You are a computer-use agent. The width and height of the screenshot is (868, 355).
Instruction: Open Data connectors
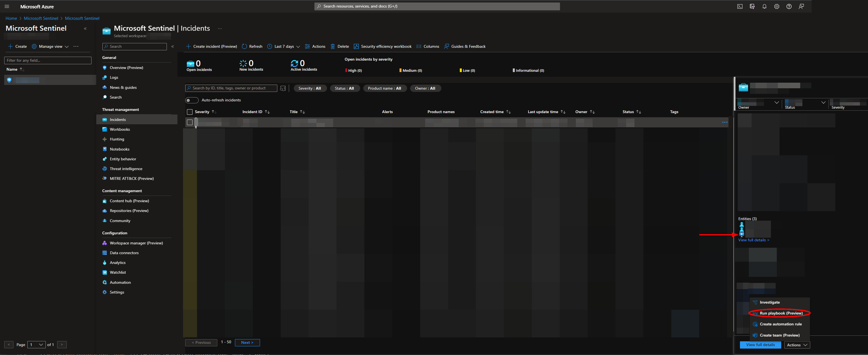124,253
